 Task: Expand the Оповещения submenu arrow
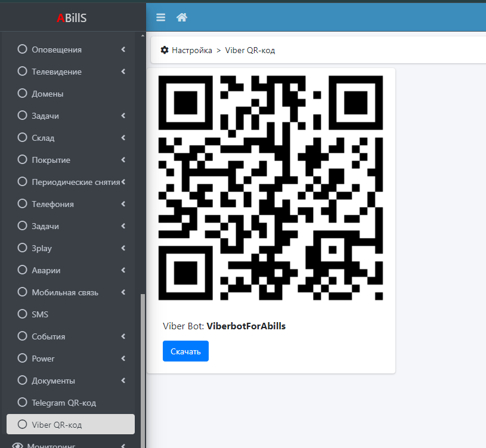(x=123, y=50)
